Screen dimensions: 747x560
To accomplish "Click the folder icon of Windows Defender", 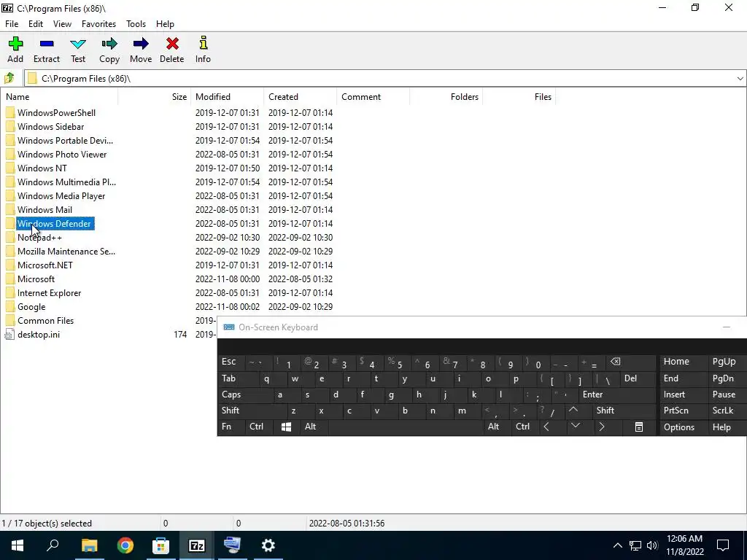I will coord(10,223).
